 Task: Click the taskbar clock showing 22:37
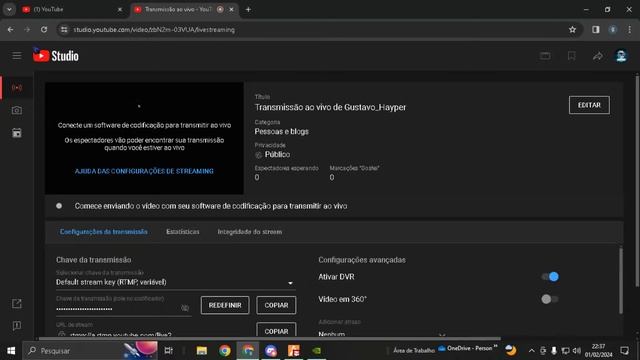tap(598, 351)
